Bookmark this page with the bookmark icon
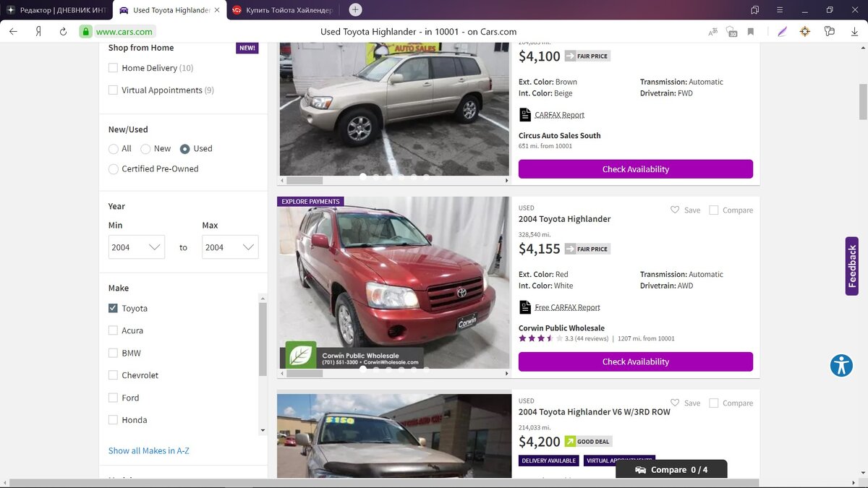This screenshot has width=868, height=488. pos(751,31)
